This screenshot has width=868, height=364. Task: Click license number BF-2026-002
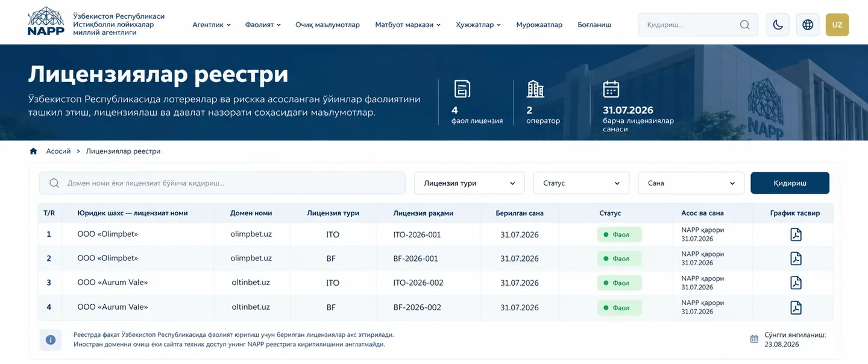pos(417,307)
